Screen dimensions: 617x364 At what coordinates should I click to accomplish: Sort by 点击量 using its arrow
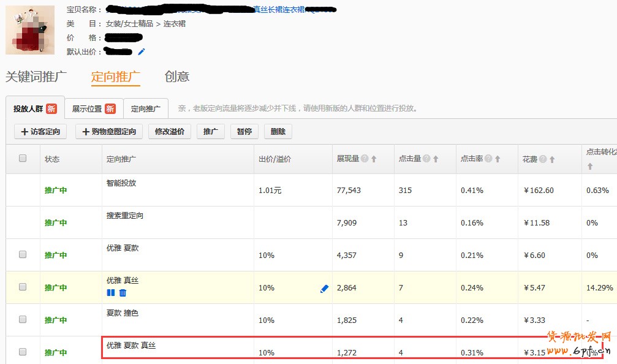click(436, 159)
